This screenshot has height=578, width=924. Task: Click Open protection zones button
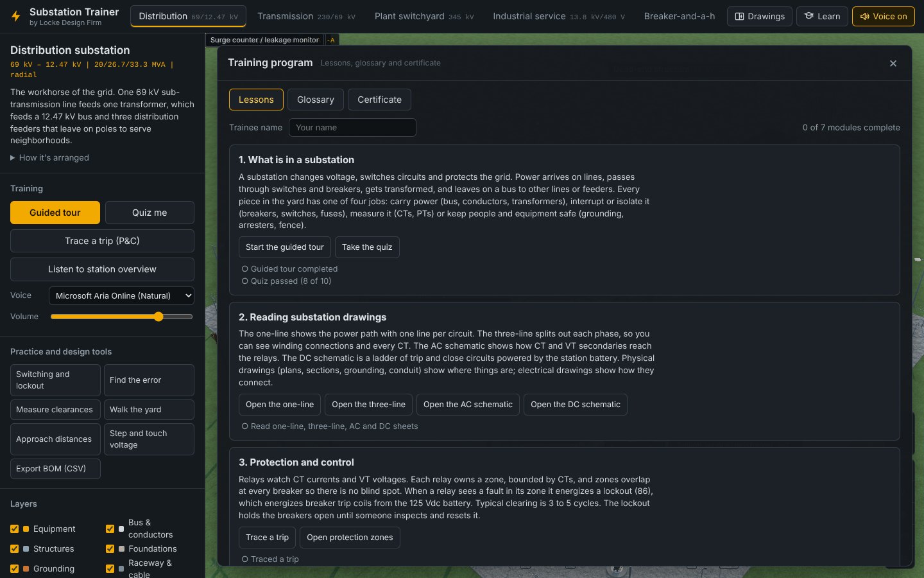point(350,538)
